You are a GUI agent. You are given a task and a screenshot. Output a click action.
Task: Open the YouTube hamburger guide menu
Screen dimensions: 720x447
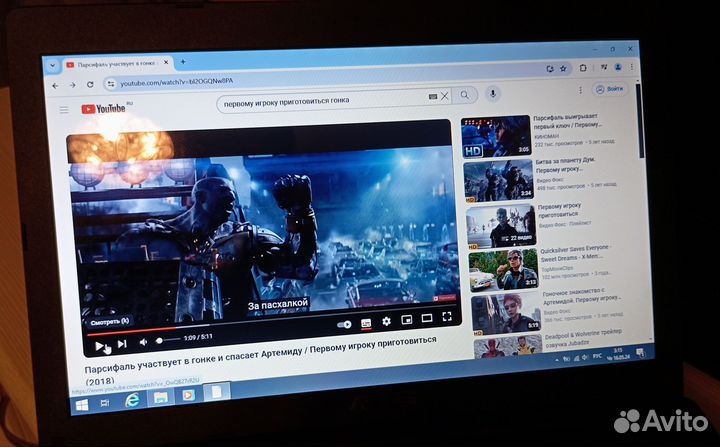(65, 109)
